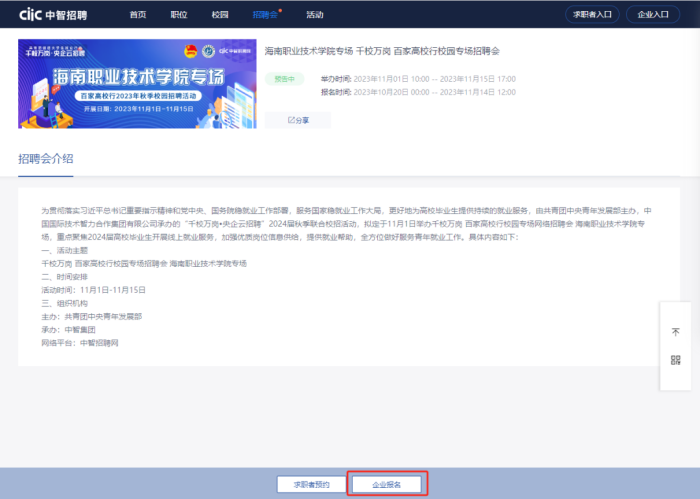Open the 招聘会 navigation item
700x499 pixels.
pos(264,15)
